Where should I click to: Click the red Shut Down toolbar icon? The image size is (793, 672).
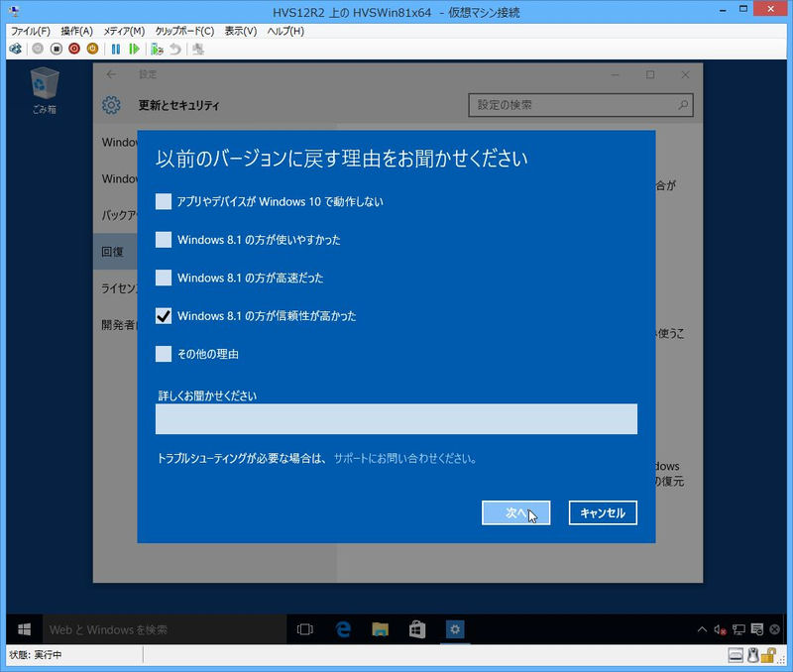point(74,49)
